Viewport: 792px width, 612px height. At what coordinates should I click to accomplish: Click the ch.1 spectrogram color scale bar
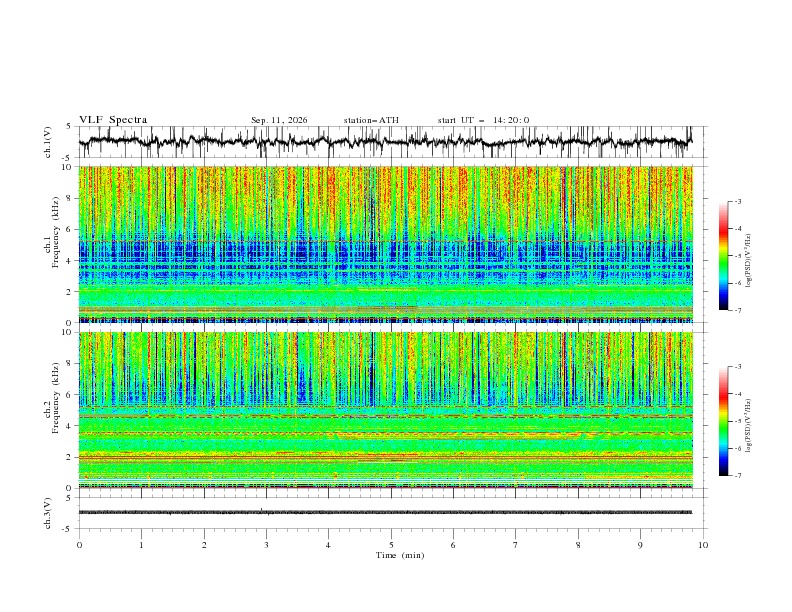[723, 256]
